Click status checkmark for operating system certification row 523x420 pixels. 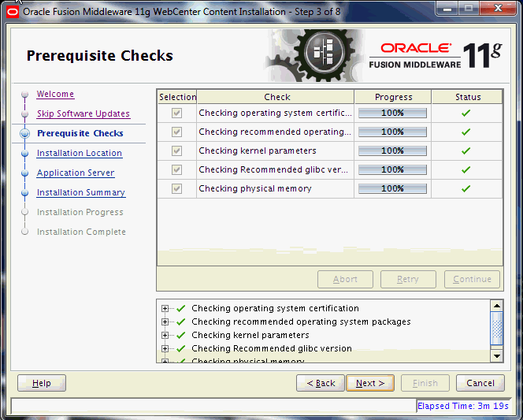coord(466,113)
